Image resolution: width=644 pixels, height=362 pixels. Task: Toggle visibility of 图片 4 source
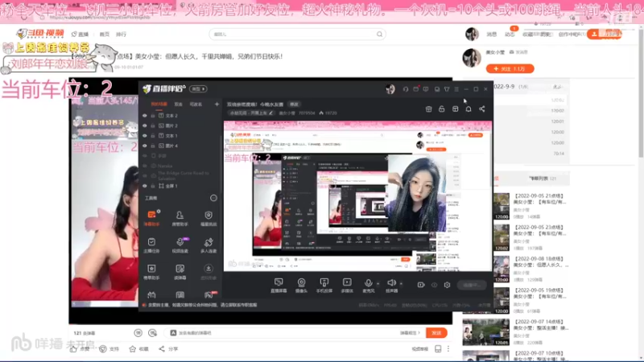point(145,146)
